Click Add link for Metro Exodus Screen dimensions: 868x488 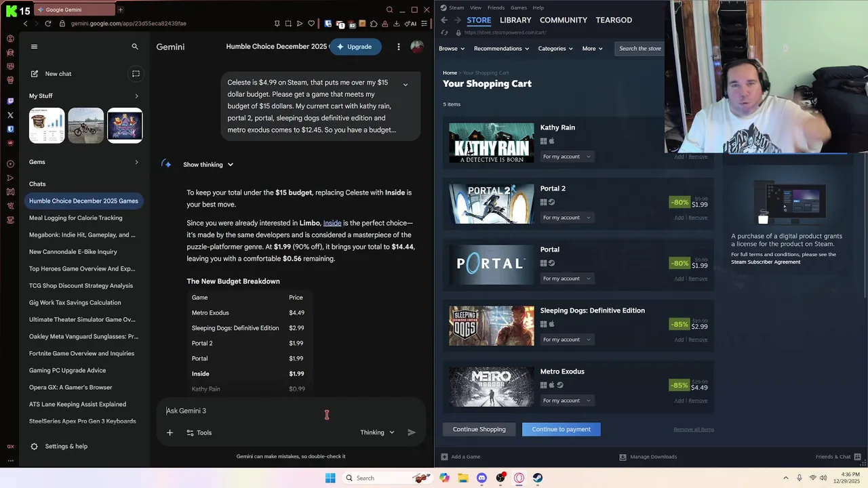(x=679, y=401)
